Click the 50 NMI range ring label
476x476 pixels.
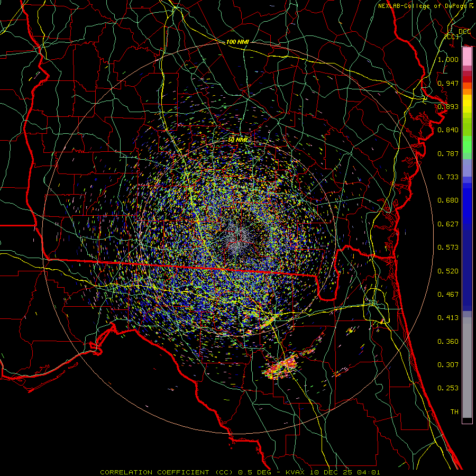click(237, 140)
